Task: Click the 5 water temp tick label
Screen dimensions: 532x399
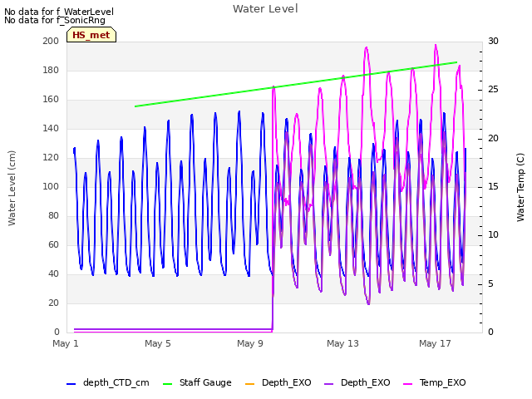Action: coord(490,283)
